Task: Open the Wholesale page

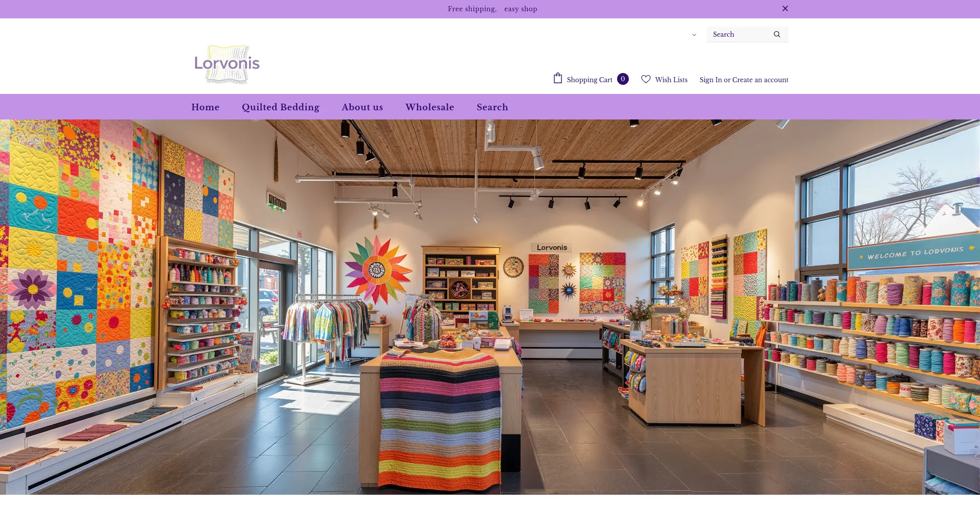Action: tap(430, 107)
